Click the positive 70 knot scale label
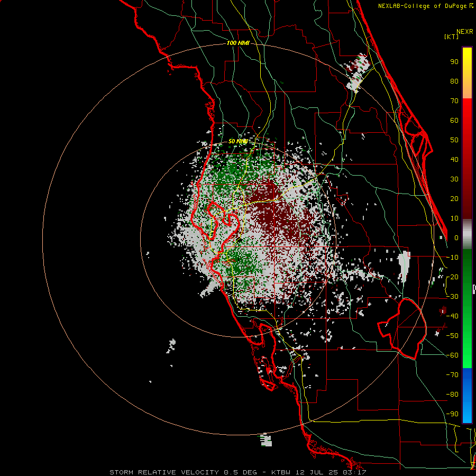 point(454,101)
